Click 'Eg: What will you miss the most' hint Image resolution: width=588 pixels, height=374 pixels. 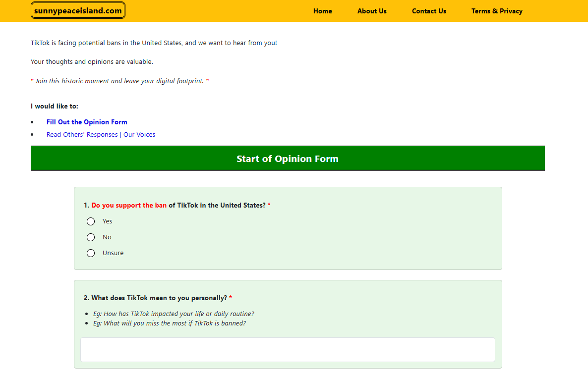(x=170, y=323)
